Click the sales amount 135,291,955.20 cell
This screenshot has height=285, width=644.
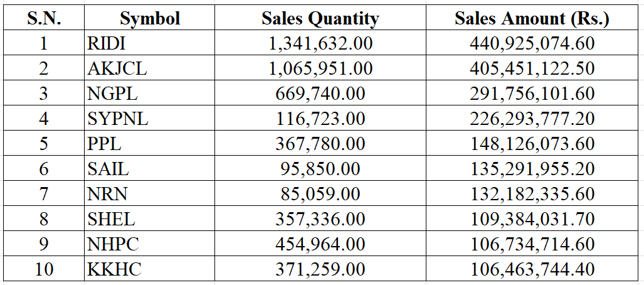click(532, 169)
